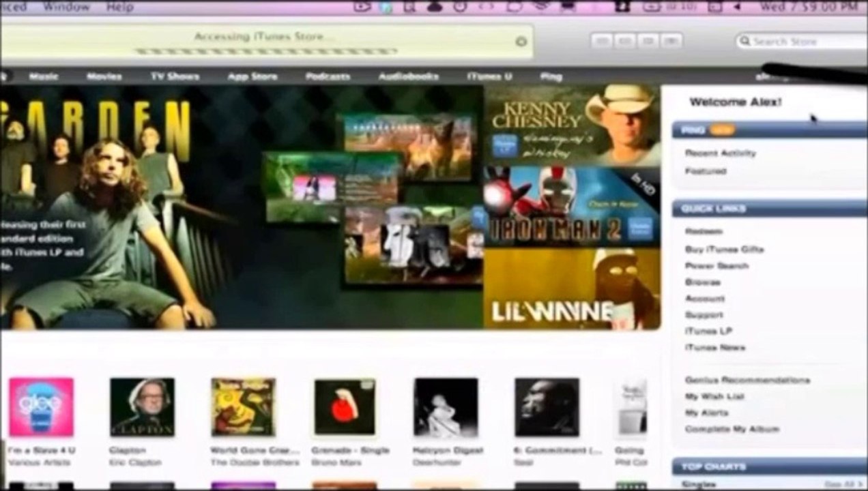Open the TV Shows store tab
The width and height of the screenshot is (868, 491).
coord(175,76)
